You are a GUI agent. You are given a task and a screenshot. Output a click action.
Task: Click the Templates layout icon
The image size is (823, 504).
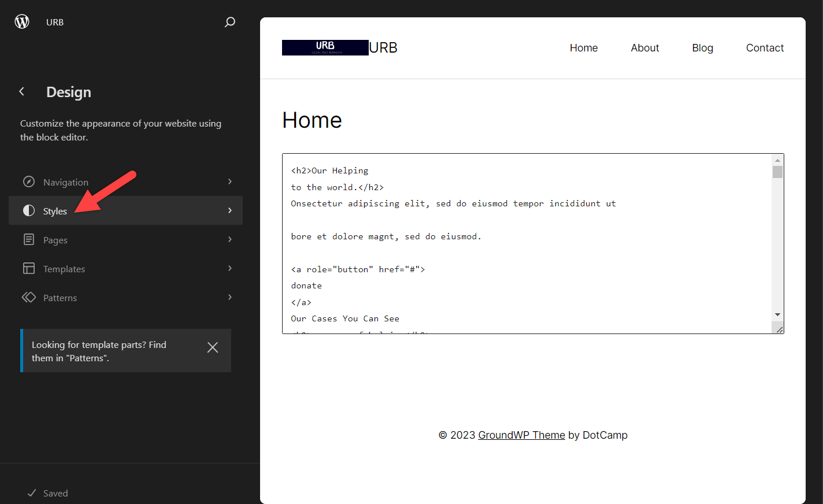point(28,268)
